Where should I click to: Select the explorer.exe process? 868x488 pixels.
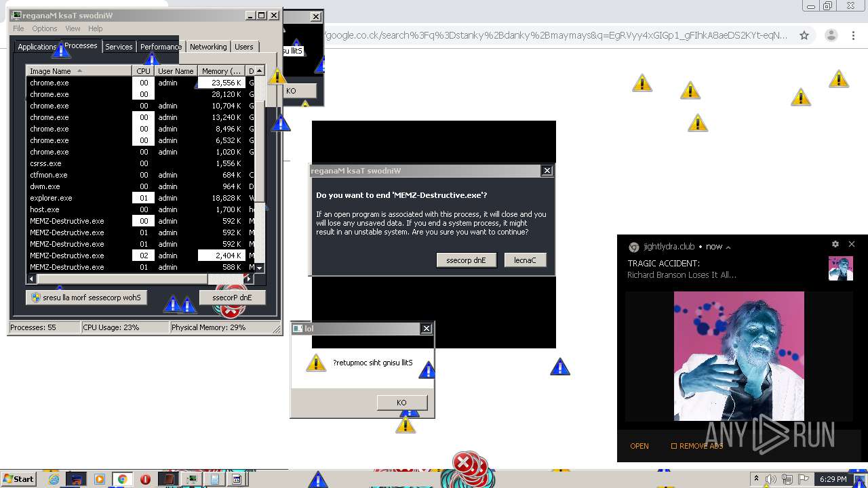(140, 198)
